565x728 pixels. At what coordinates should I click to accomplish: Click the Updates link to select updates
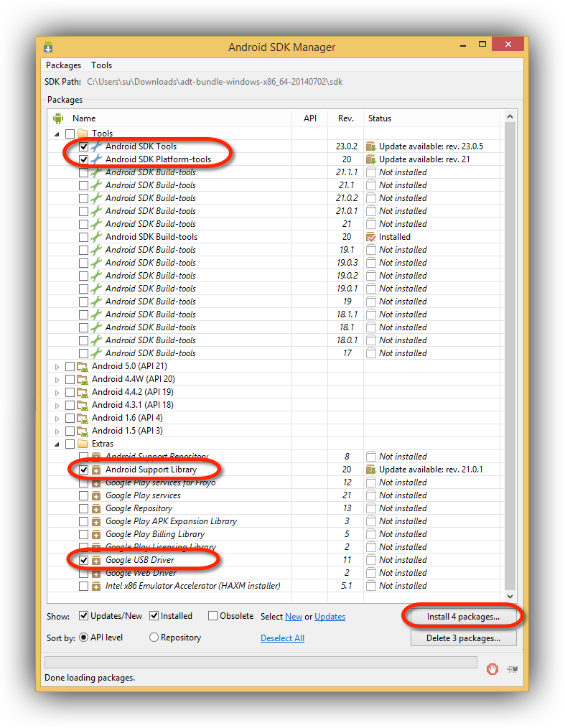[330, 617]
